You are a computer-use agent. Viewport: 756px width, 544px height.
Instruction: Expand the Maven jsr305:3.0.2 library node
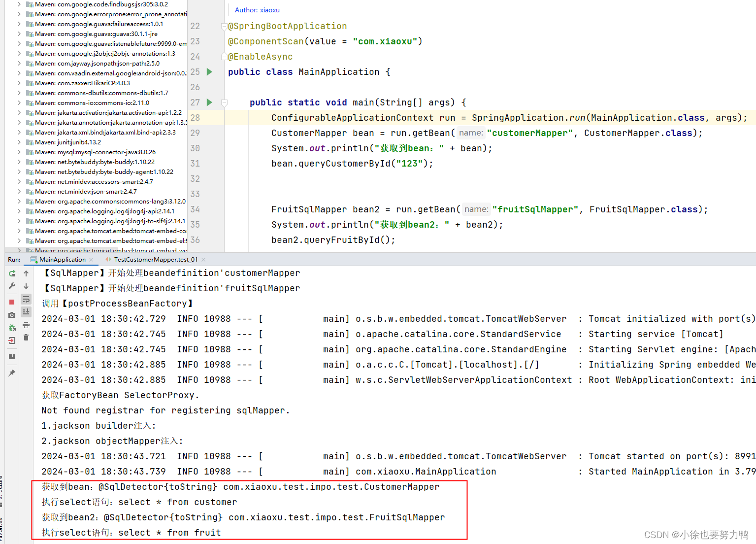point(19,4)
